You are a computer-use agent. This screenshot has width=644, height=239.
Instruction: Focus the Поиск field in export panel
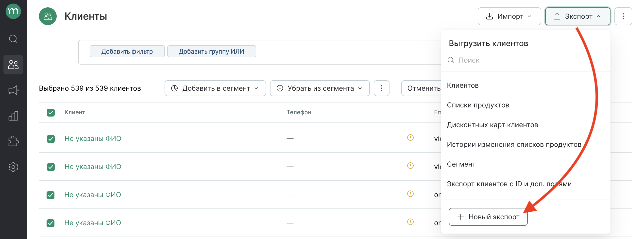point(525,60)
